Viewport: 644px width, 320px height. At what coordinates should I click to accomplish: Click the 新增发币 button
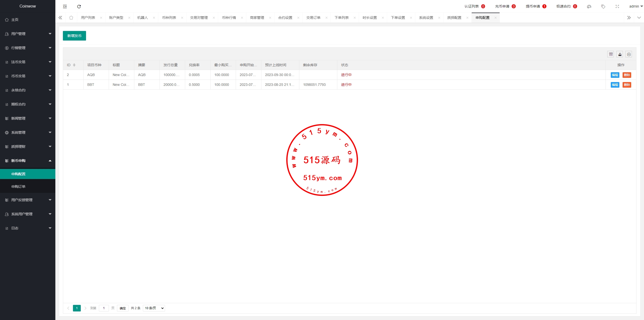(74, 36)
